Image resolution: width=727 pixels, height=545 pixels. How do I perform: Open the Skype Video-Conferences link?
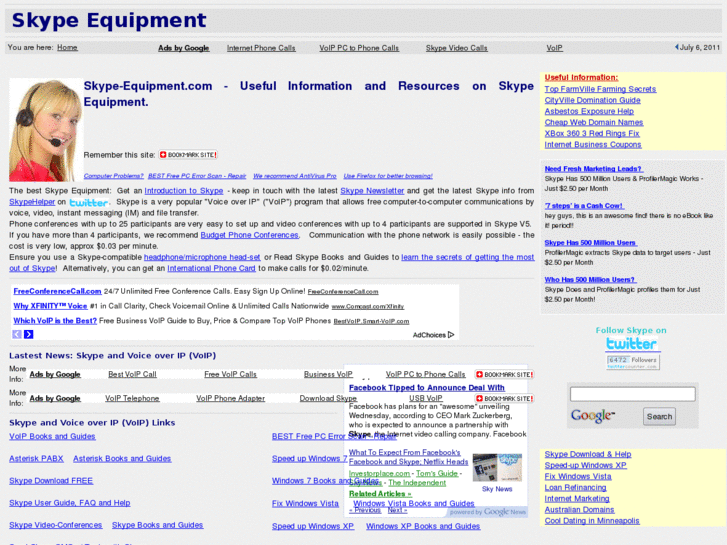56,525
